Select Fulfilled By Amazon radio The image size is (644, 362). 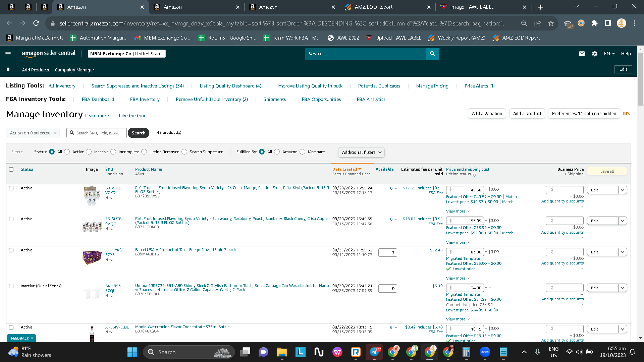tap(277, 152)
